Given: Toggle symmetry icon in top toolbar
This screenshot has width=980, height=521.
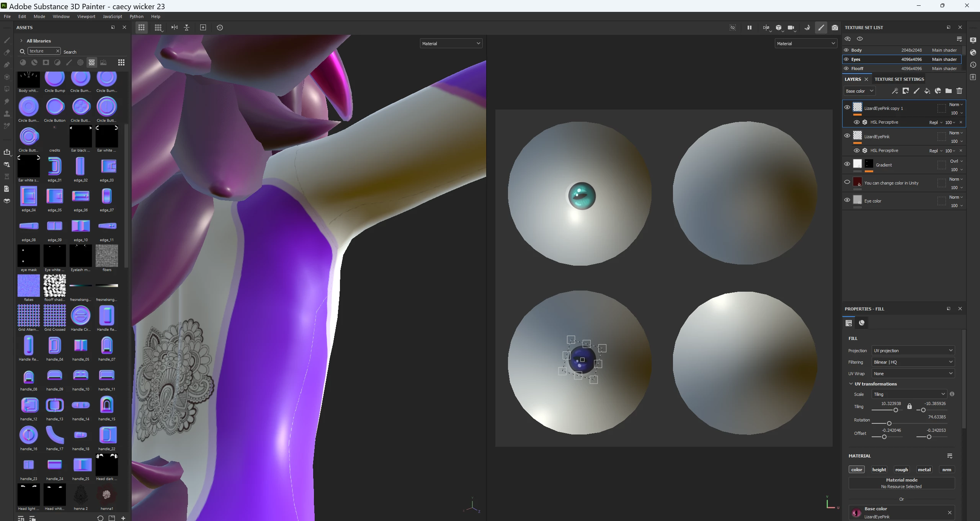Looking at the screenshot, I should [x=175, y=28].
